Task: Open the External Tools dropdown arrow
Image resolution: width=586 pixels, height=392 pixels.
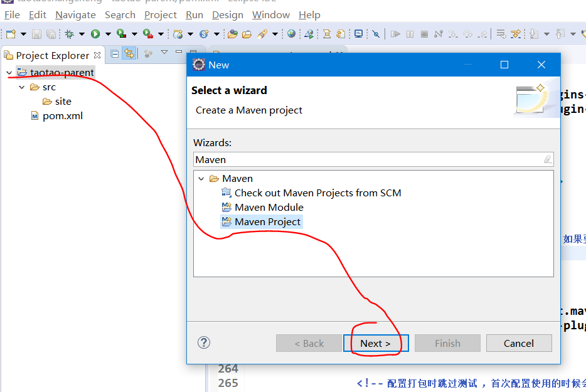Action: tap(161, 34)
